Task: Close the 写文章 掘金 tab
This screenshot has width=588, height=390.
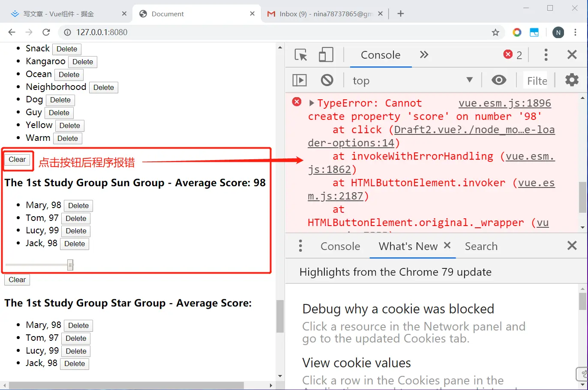Action: [x=124, y=14]
